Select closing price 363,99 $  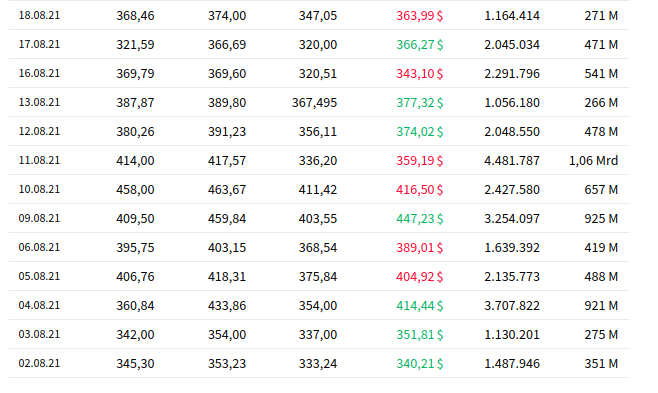(419, 16)
